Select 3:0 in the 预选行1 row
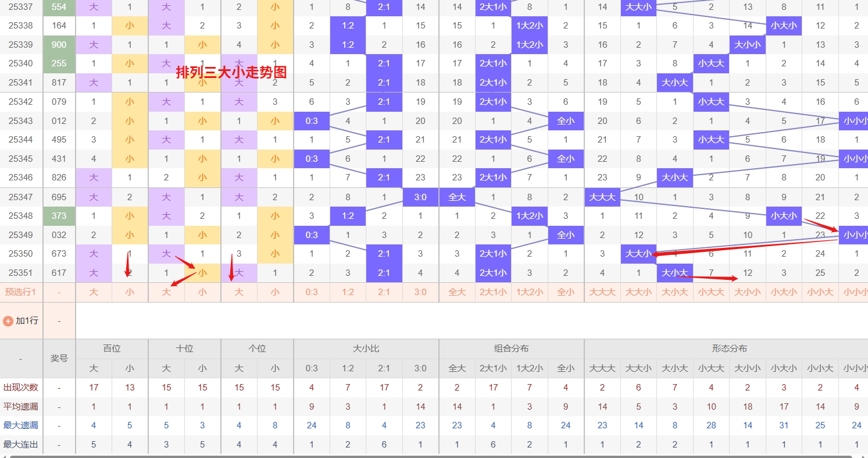The image size is (868, 458). [x=420, y=292]
